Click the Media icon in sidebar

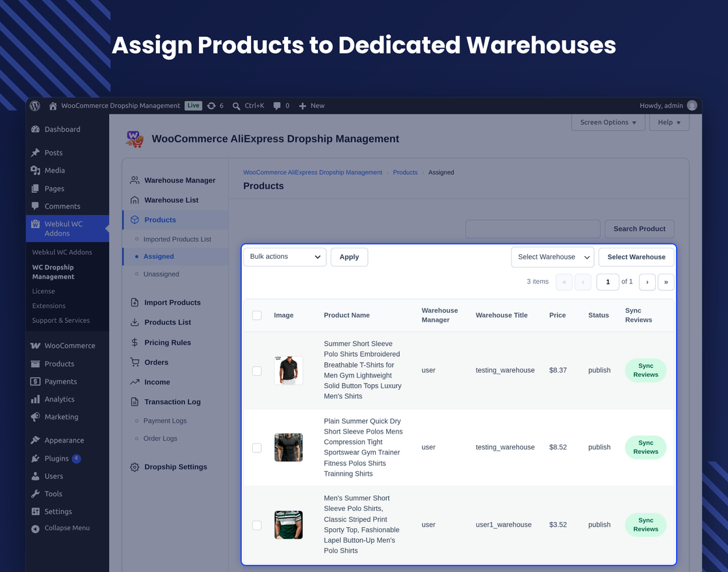35,170
